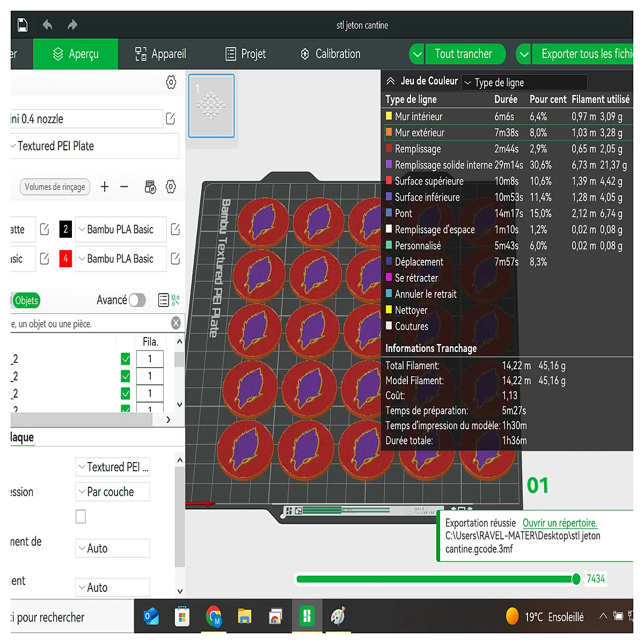
Task: Remove a filament with the minus icon
Action: click(x=125, y=187)
